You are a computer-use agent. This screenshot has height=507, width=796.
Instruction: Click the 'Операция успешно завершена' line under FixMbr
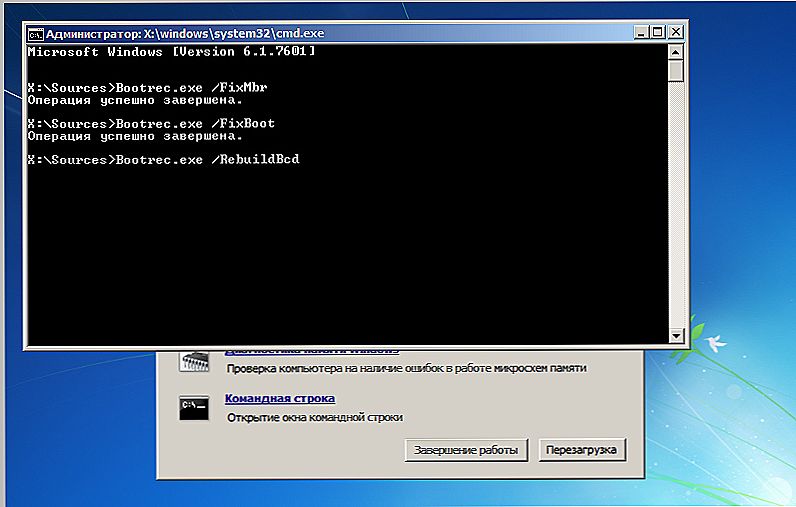(136, 100)
